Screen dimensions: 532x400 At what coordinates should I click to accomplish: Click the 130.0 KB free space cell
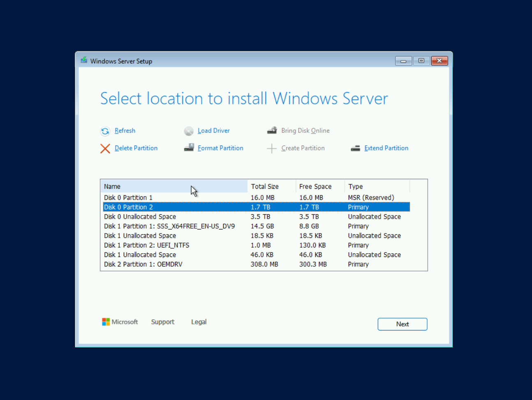click(x=312, y=245)
